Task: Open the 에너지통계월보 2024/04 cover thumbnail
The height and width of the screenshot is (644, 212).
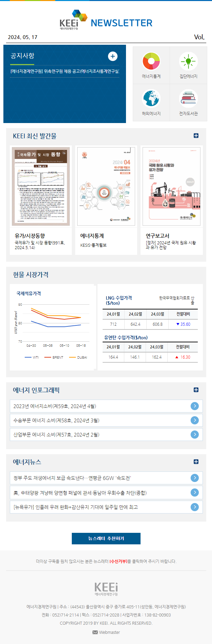Action: [x=106, y=186]
